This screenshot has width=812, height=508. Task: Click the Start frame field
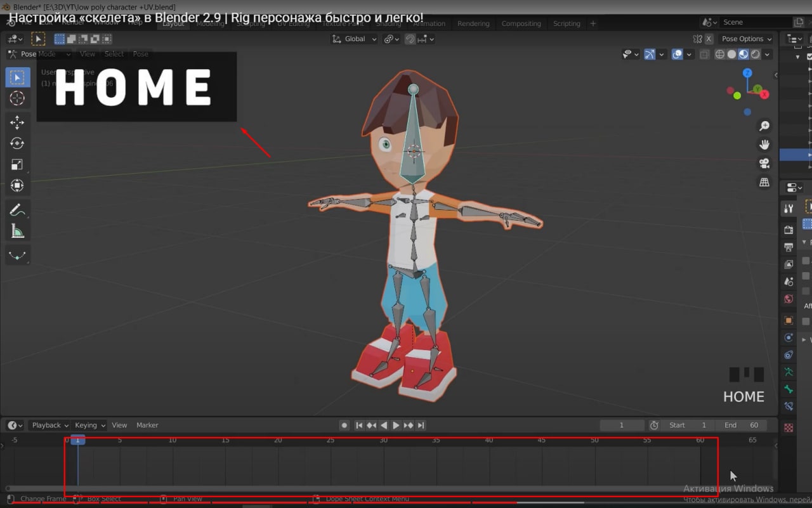[x=688, y=425]
